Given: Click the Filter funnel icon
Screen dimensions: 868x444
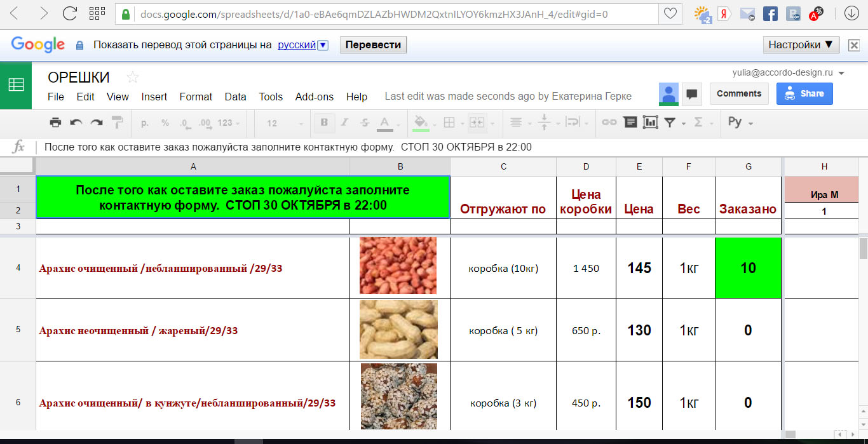Looking at the screenshot, I should tap(670, 123).
